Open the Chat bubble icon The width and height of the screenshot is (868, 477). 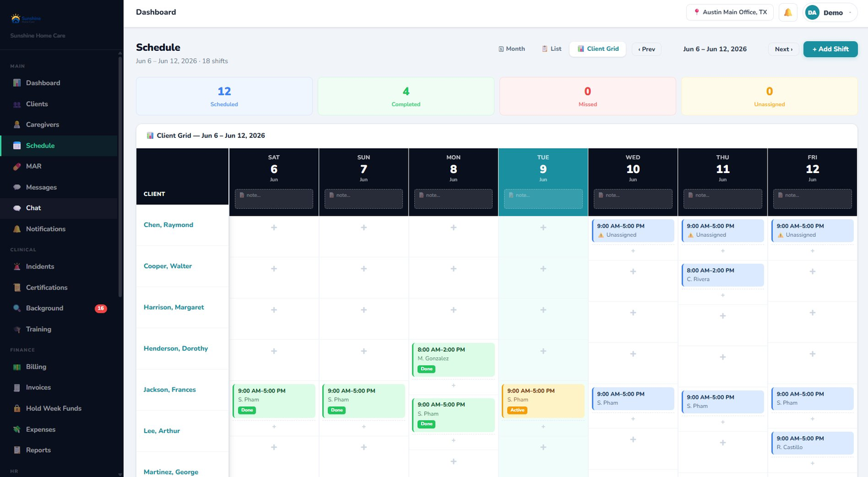[x=17, y=208]
